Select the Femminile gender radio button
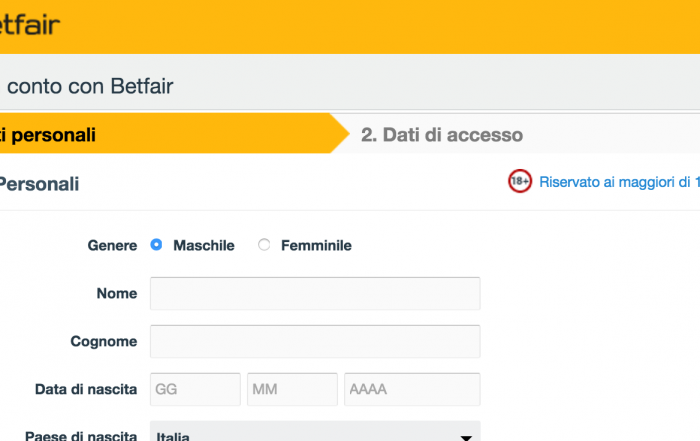The height and width of the screenshot is (441, 700). point(264,245)
